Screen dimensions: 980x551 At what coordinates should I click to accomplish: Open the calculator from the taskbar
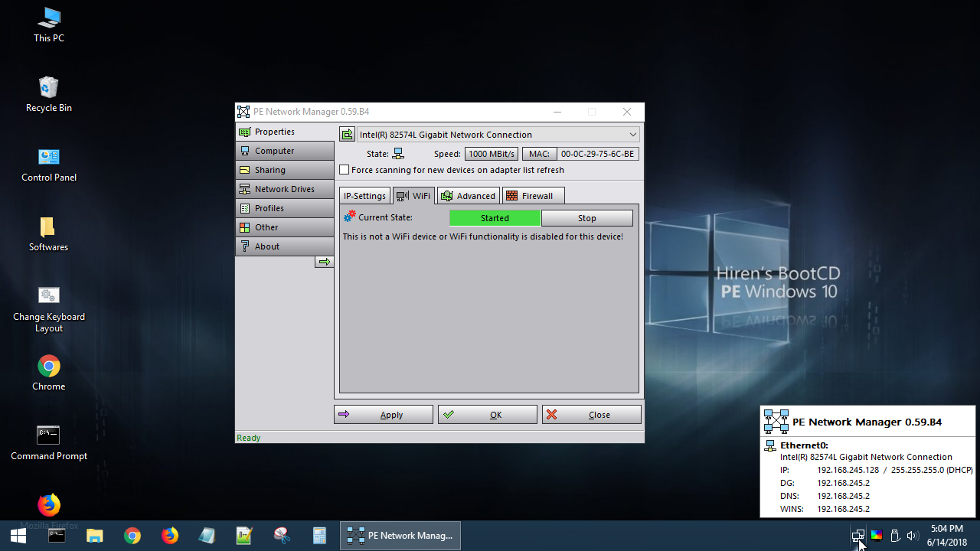click(x=319, y=536)
